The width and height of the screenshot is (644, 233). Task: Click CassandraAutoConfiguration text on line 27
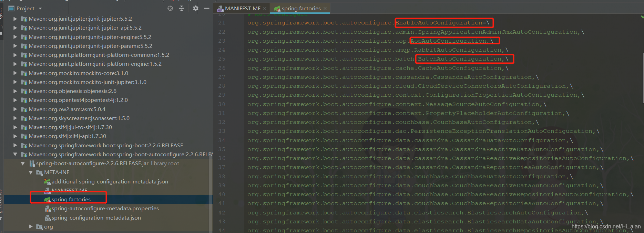[482, 77]
